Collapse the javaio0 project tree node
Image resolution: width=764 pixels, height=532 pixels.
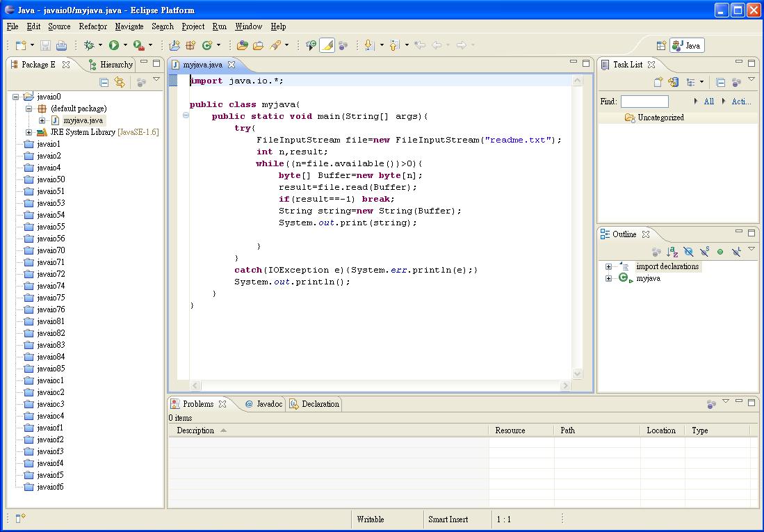[15, 97]
